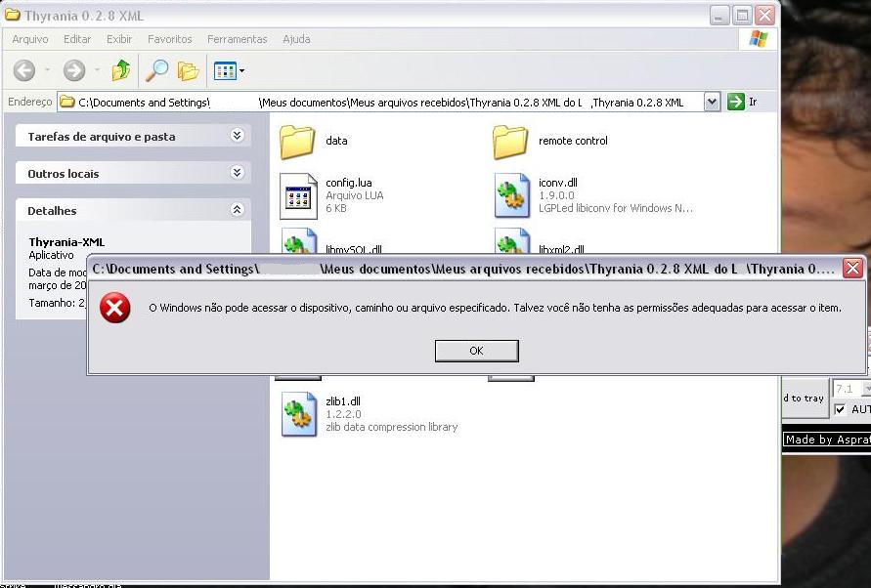The width and height of the screenshot is (871, 588).
Task: Open the Views dropdown arrow
Action: (241, 71)
